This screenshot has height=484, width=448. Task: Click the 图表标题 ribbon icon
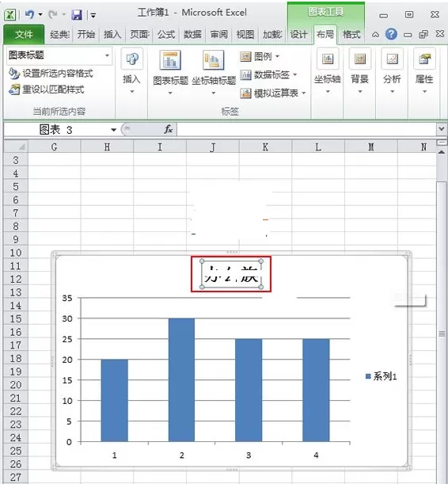tap(170, 60)
